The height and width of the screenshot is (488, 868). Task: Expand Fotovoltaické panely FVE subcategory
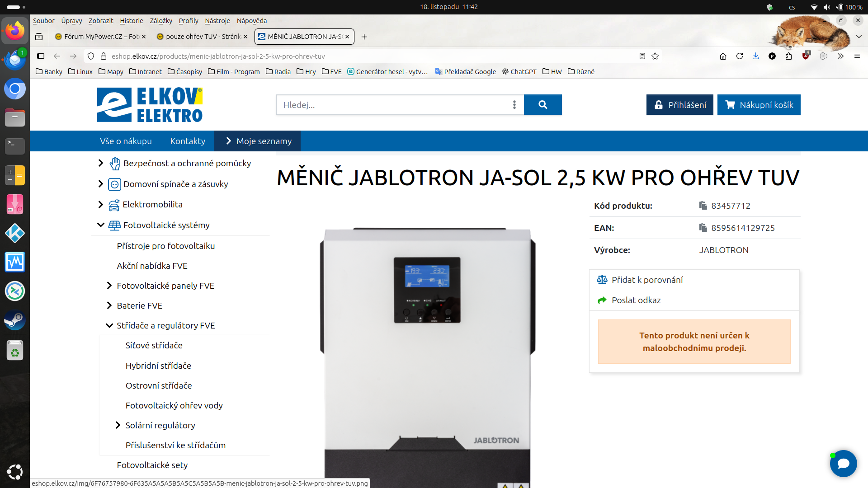coord(109,286)
